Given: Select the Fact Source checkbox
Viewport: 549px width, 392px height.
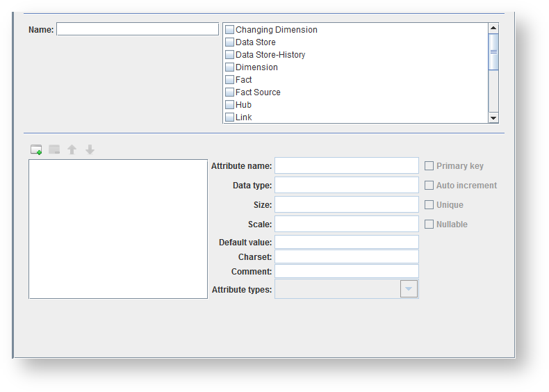Looking at the screenshot, I should pyautogui.click(x=229, y=92).
